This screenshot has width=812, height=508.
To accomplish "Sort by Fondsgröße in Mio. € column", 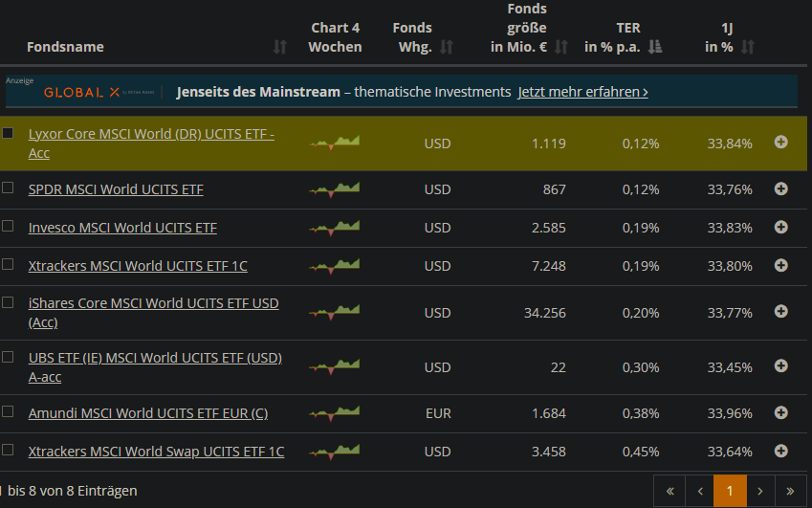I will 561,47.
